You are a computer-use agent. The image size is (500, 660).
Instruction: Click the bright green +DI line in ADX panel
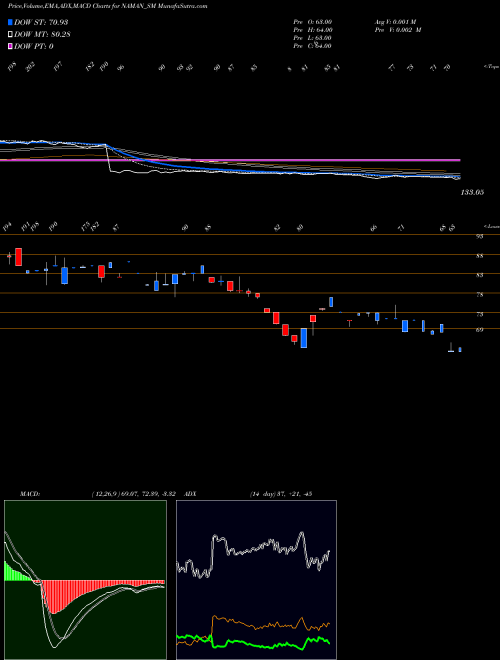click(253, 643)
